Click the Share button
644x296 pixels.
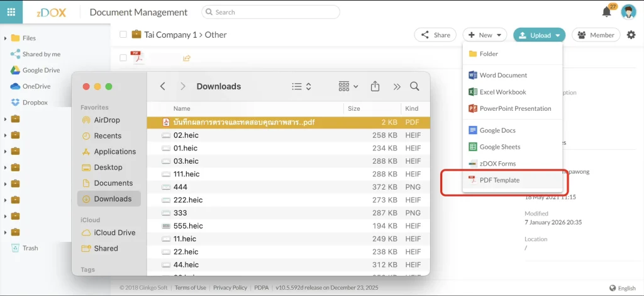click(435, 35)
